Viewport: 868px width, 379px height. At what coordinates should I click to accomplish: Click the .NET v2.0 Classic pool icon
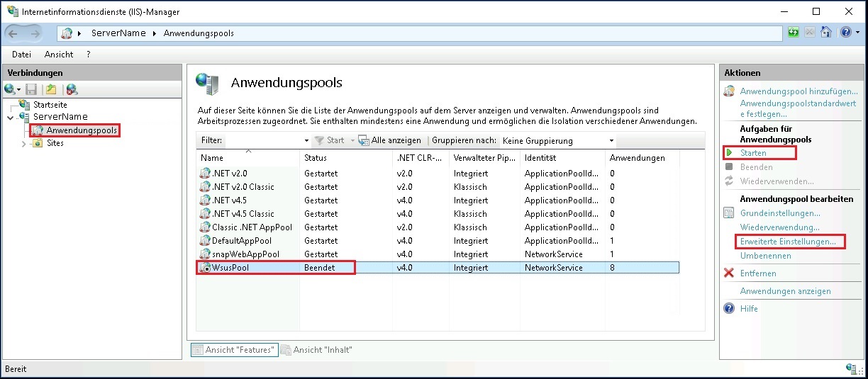point(206,187)
